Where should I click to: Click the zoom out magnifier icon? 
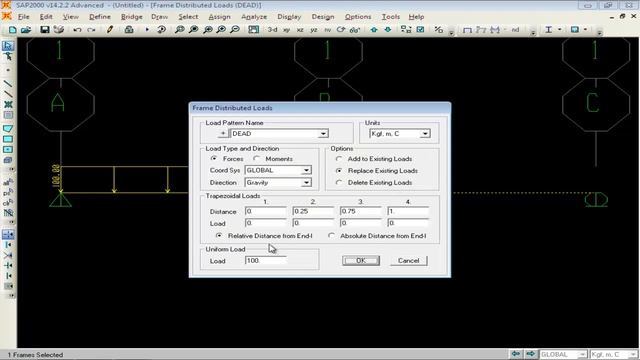[x=235, y=30]
